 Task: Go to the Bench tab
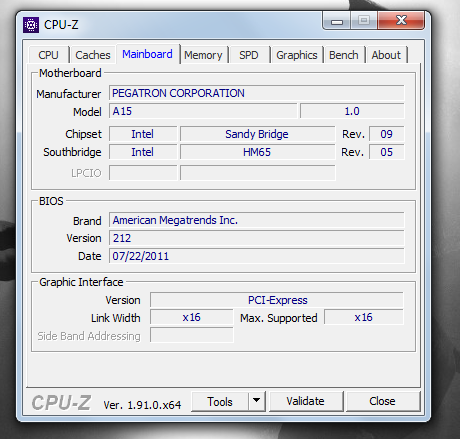click(x=344, y=55)
